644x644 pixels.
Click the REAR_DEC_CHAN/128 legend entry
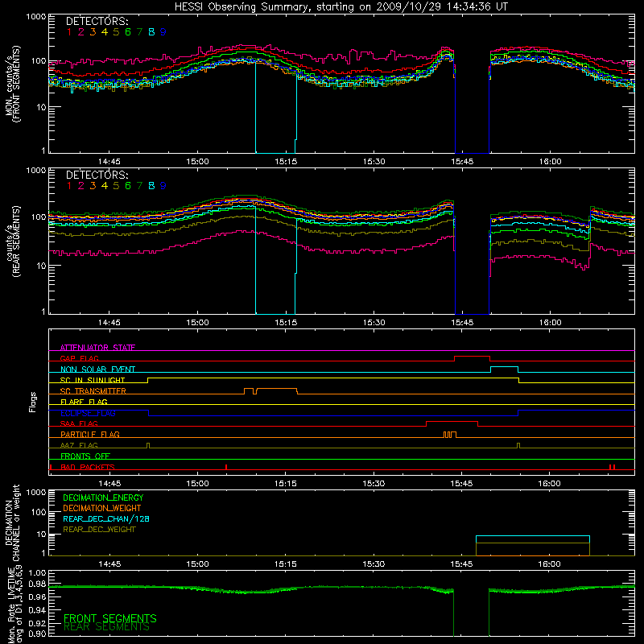pyautogui.click(x=106, y=519)
